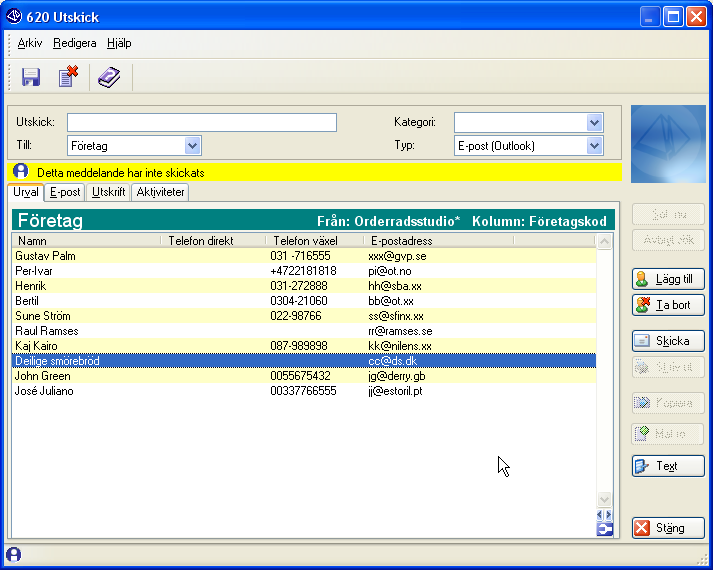Click the Lägg till button
The height and width of the screenshot is (570, 713).
[x=668, y=279]
